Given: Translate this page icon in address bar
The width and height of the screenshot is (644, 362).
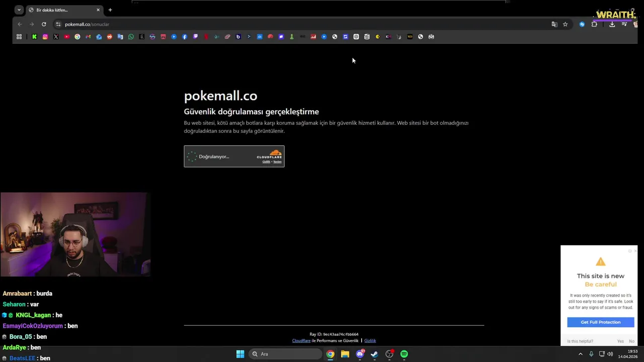Looking at the screenshot, I should 554,24.
